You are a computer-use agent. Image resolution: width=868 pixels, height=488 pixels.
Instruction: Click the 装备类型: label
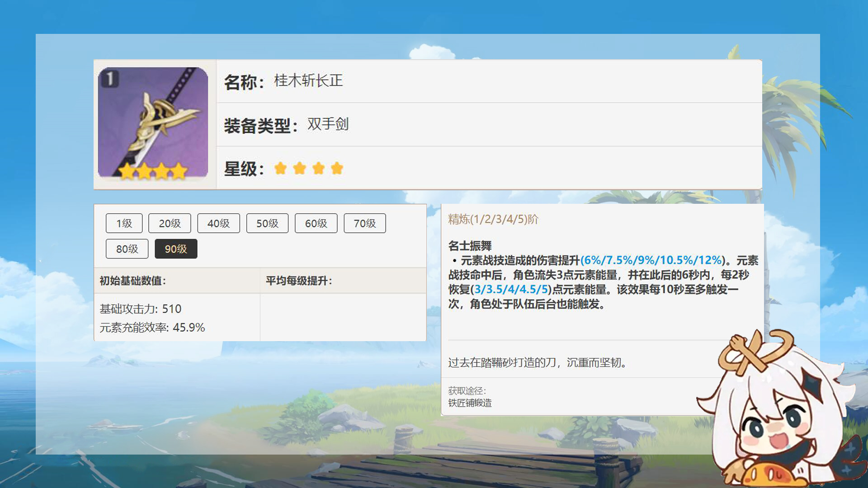pyautogui.click(x=261, y=126)
